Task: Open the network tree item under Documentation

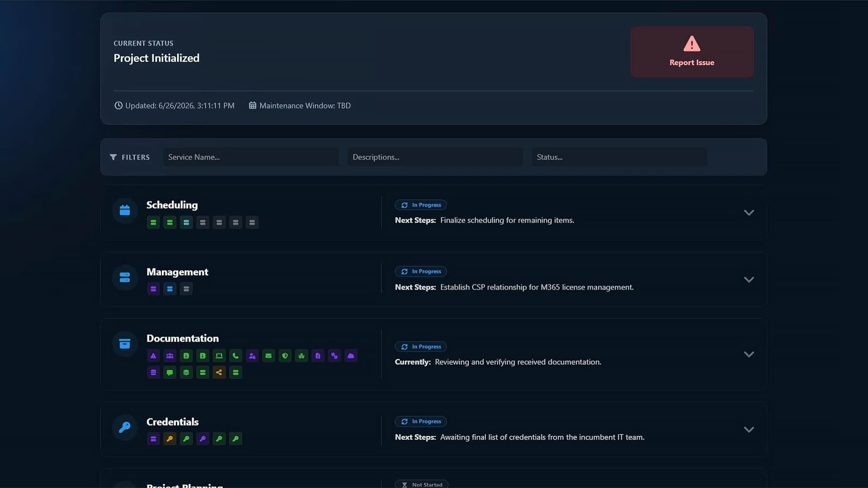Action: coord(302,356)
